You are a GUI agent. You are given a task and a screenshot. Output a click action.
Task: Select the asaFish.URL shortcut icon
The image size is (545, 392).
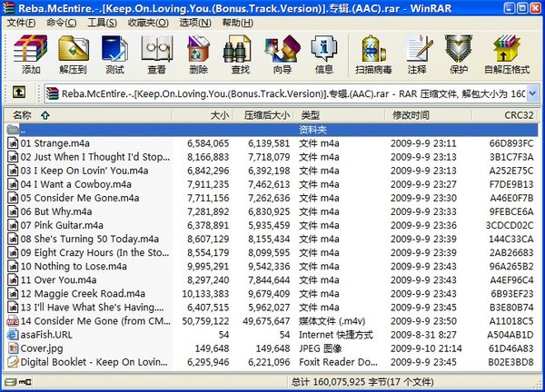point(13,334)
